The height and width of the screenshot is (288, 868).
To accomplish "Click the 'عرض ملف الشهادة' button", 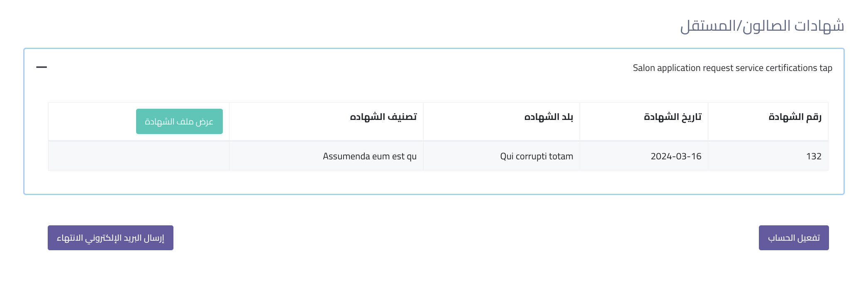I will [179, 122].
